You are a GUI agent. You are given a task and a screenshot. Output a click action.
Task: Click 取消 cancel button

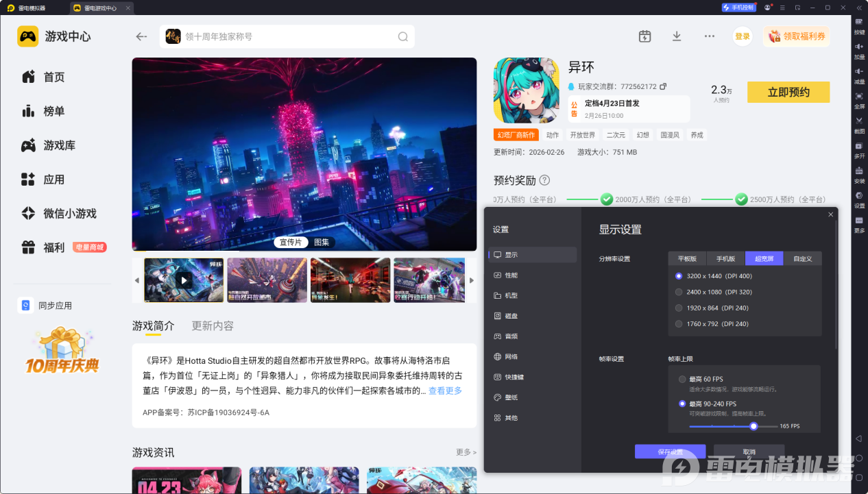point(749,452)
